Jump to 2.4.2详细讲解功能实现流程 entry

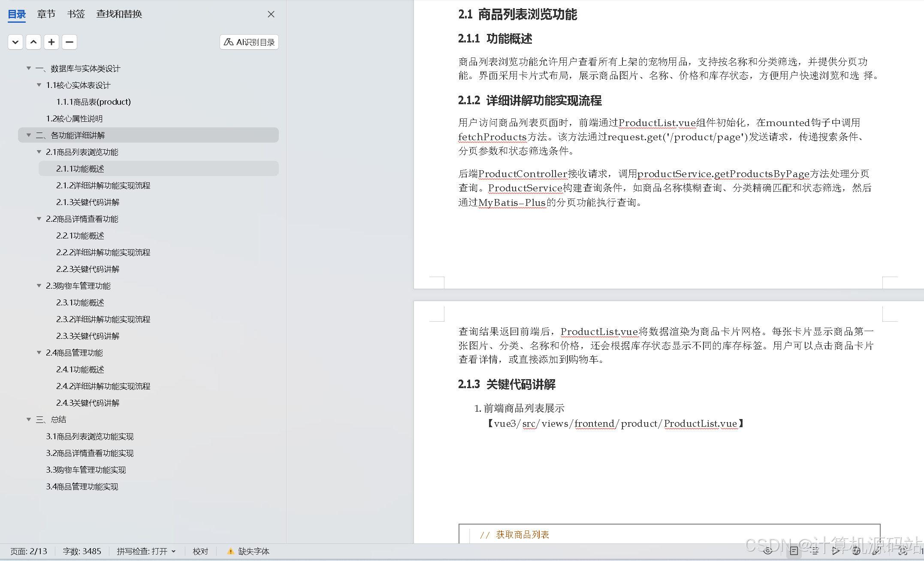point(103,386)
